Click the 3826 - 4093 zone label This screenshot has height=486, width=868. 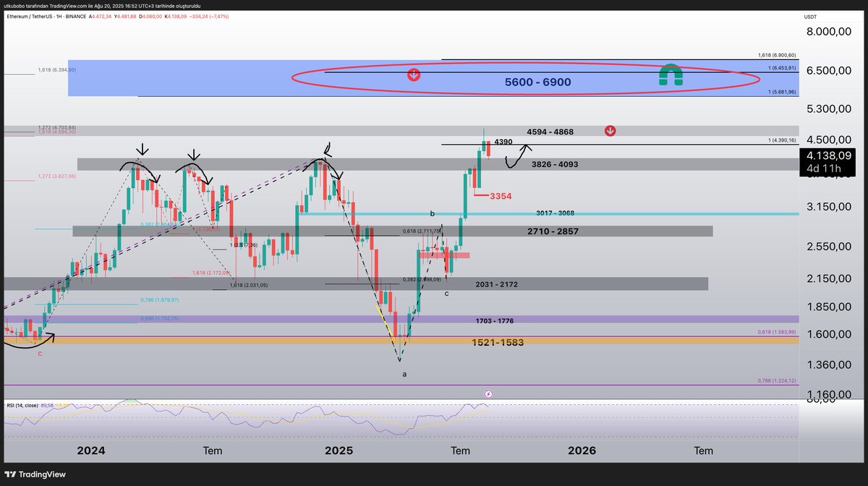(555, 164)
